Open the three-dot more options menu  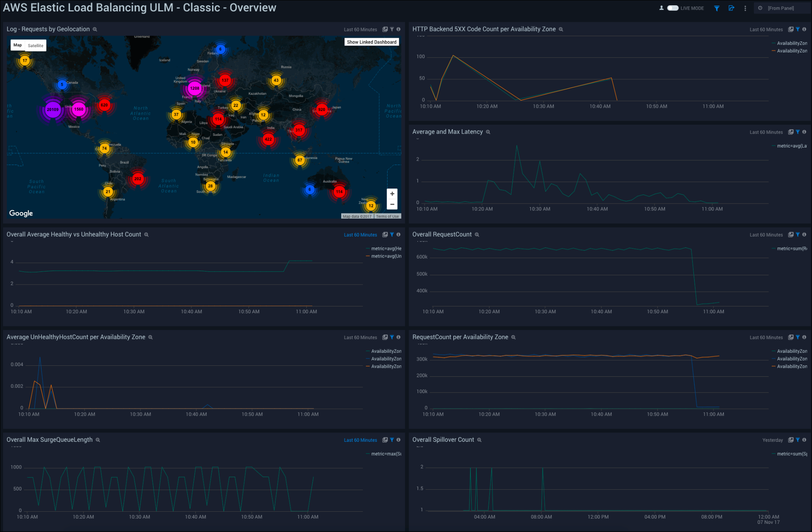coord(745,8)
